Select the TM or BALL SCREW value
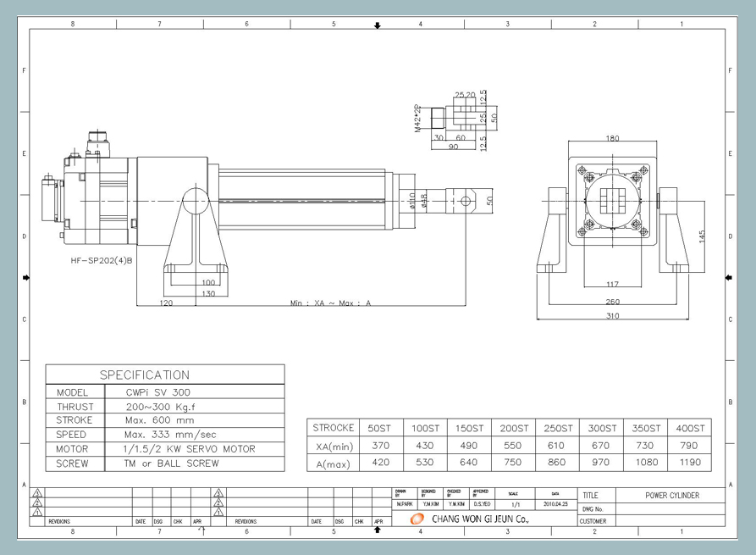The image size is (756, 555). (171, 463)
